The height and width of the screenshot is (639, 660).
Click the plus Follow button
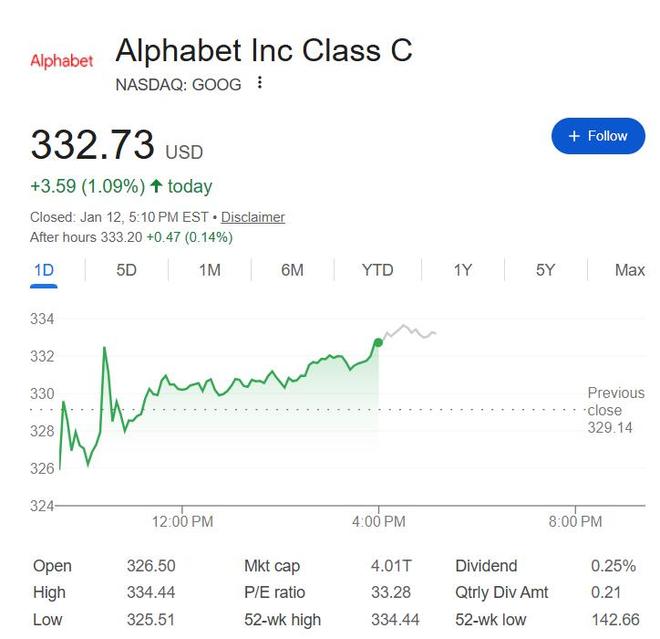pos(597,136)
